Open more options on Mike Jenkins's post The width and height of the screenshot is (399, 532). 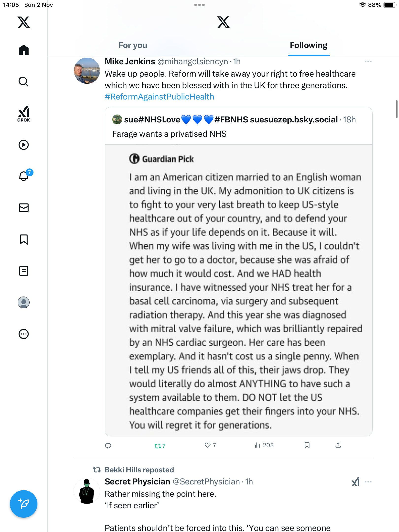click(368, 62)
